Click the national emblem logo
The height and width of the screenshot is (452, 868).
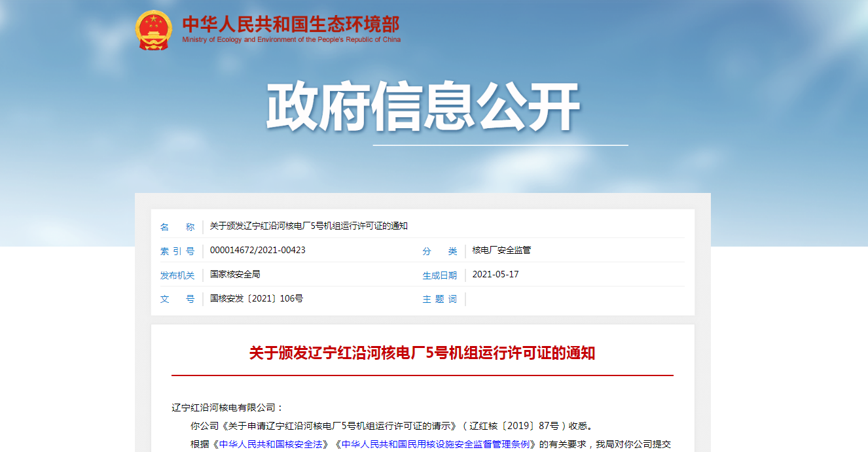(x=154, y=29)
